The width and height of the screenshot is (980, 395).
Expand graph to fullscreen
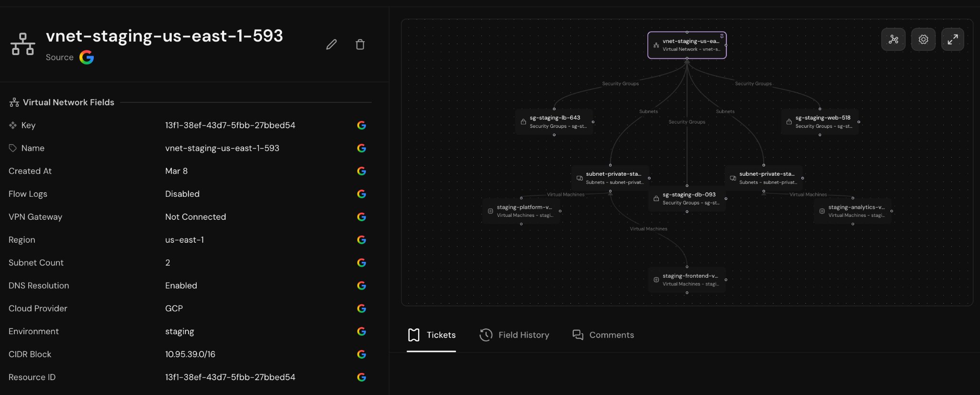click(x=953, y=39)
